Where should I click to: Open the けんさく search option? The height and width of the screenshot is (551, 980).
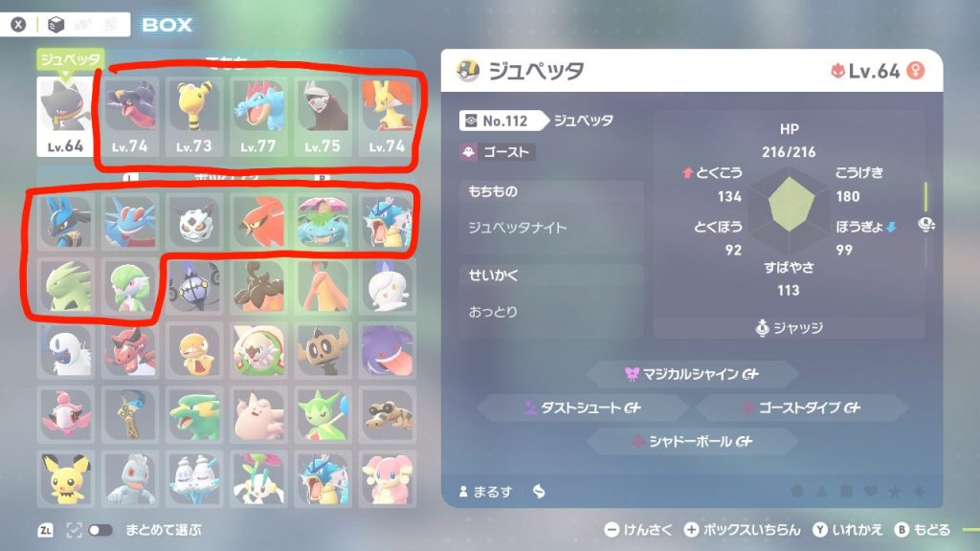pos(638,530)
